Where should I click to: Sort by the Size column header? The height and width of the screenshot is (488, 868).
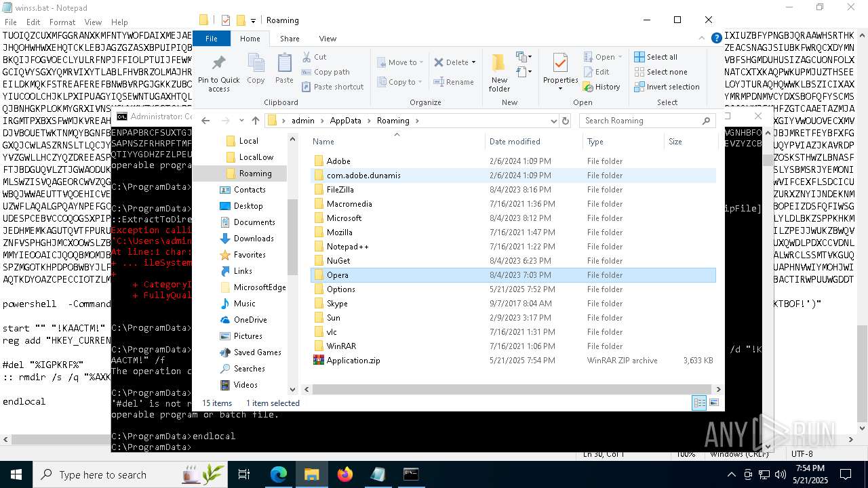click(x=690, y=142)
